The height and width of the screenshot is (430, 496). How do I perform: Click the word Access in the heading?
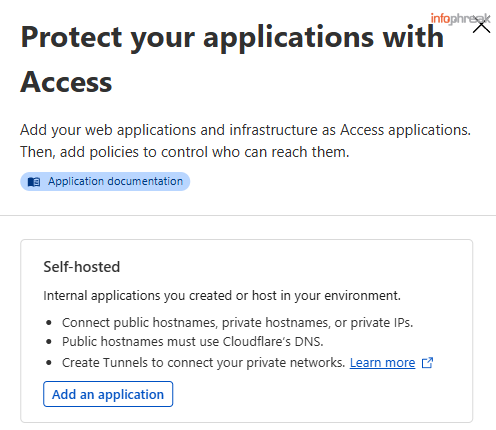pos(66,82)
